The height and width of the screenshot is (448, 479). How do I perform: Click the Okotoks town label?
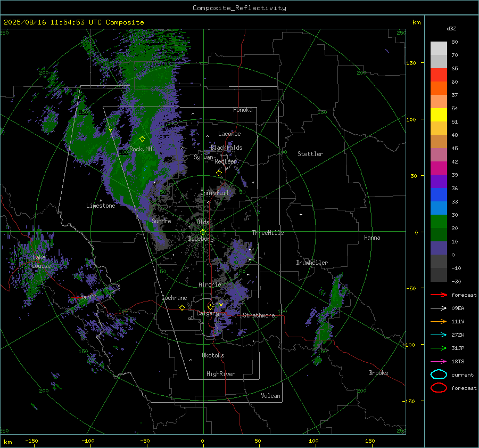click(213, 355)
